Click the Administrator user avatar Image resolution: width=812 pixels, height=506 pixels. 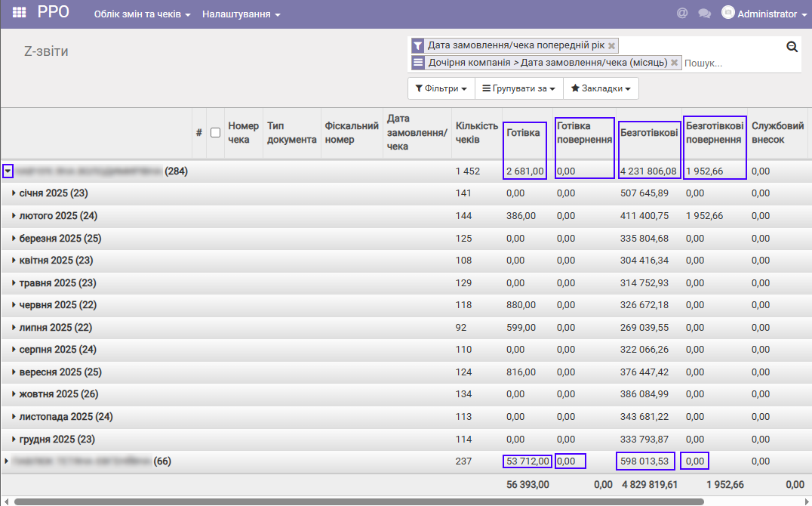tap(728, 13)
